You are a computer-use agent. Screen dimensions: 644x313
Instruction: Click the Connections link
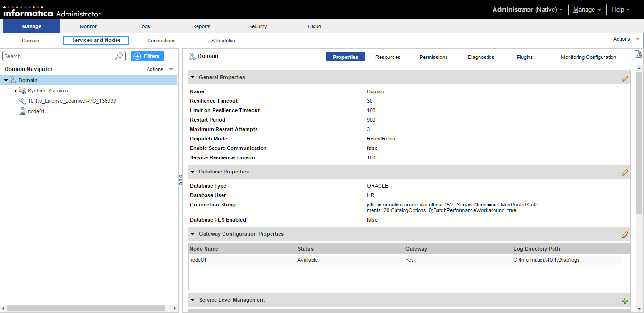161,41
